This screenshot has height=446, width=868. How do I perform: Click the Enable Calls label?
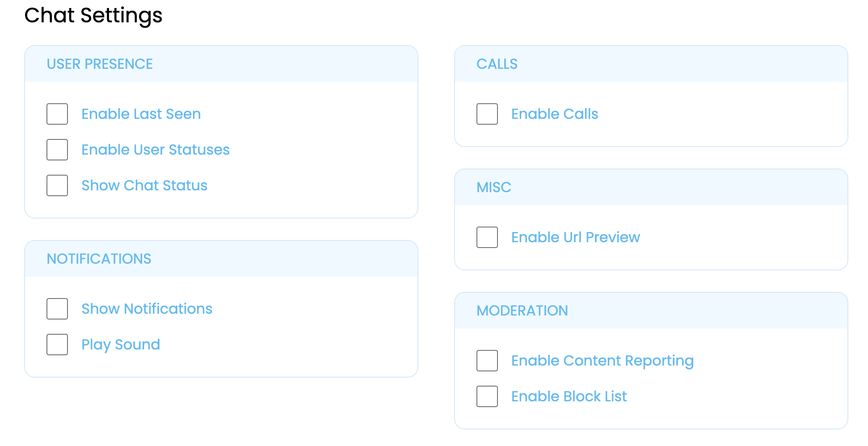click(554, 114)
